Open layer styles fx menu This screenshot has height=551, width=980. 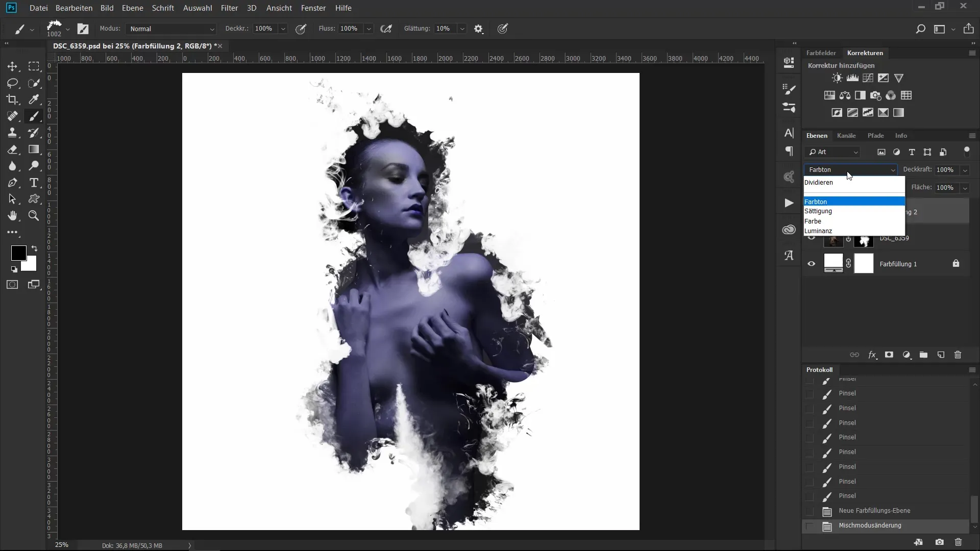click(x=872, y=355)
